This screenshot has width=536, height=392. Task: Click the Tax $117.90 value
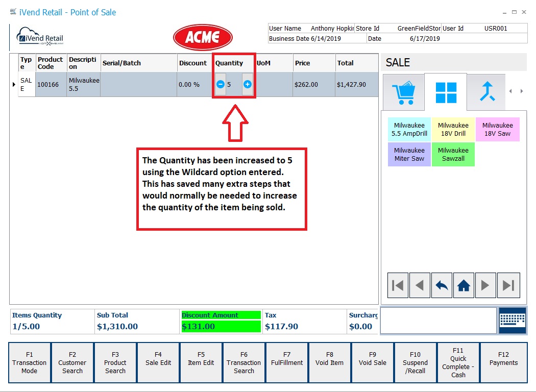tap(281, 326)
